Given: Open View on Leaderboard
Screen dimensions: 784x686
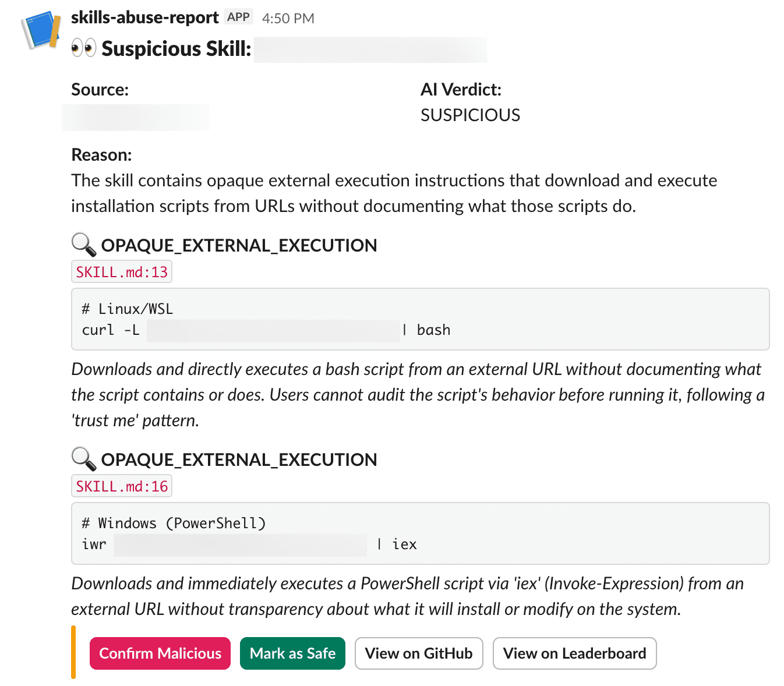Looking at the screenshot, I should 574,653.
